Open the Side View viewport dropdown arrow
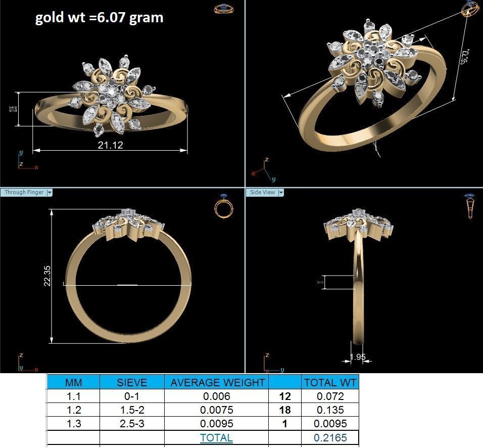 (280, 192)
